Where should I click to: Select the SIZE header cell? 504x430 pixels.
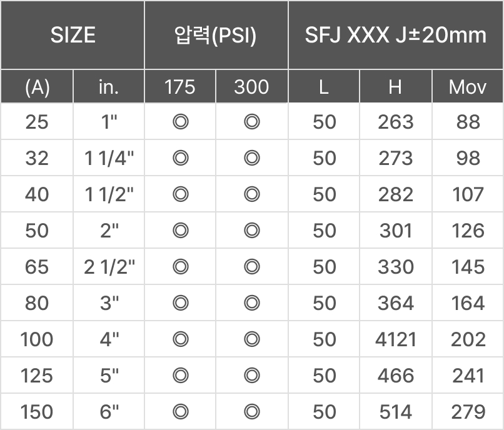[73, 35]
